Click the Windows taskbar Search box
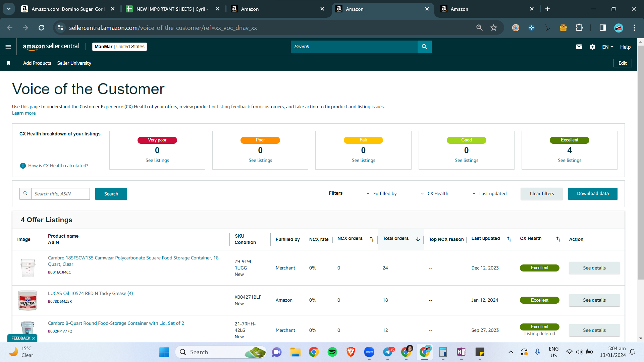The width and height of the screenshot is (644, 362). pyautogui.click(x=221, y=352)
